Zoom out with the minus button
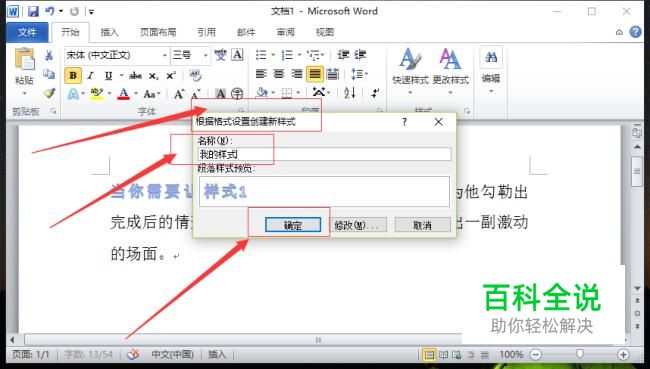 coord(536,354)
